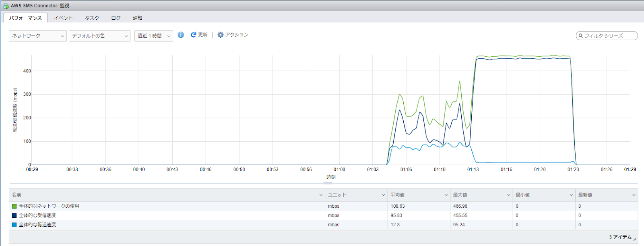Click the resize grip beside 3 アイテム

coord(635,239)
